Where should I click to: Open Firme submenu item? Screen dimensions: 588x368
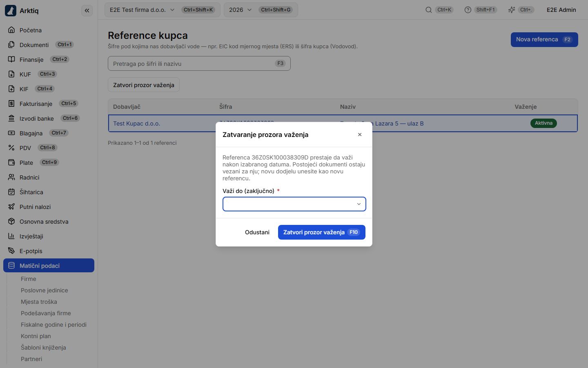[29, 279]
